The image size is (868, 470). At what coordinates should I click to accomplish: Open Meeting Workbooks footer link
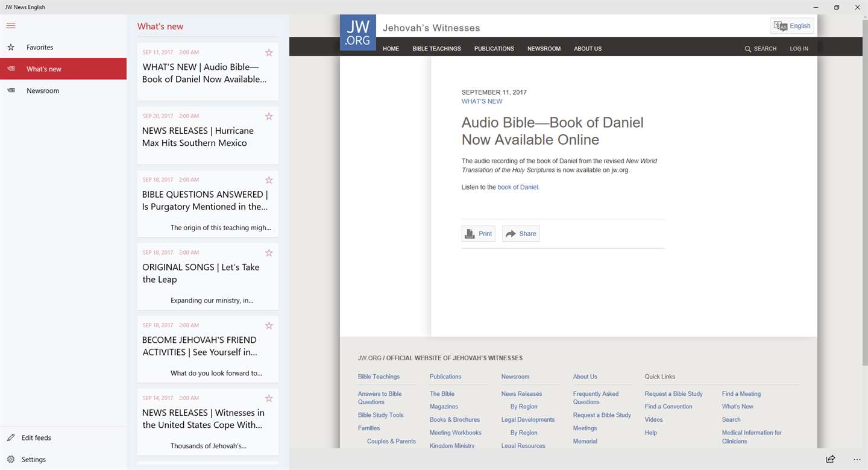[x=455, y=433]
